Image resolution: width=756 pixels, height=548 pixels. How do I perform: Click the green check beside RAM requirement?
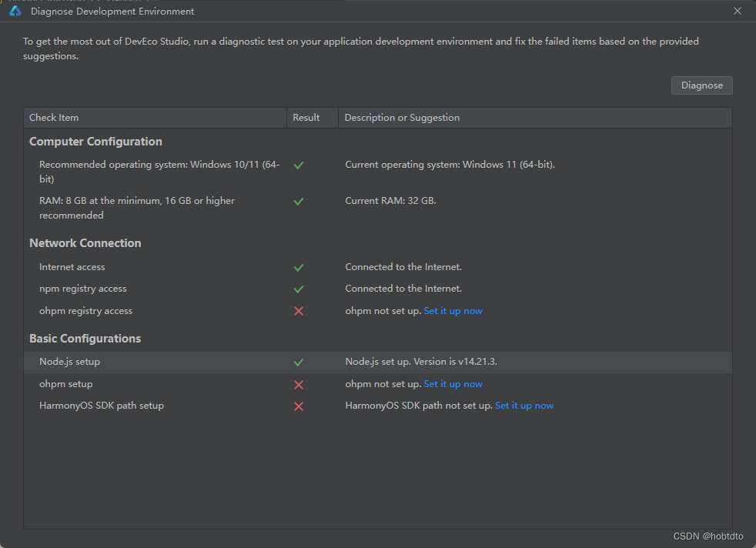click(x=299, y=202)
